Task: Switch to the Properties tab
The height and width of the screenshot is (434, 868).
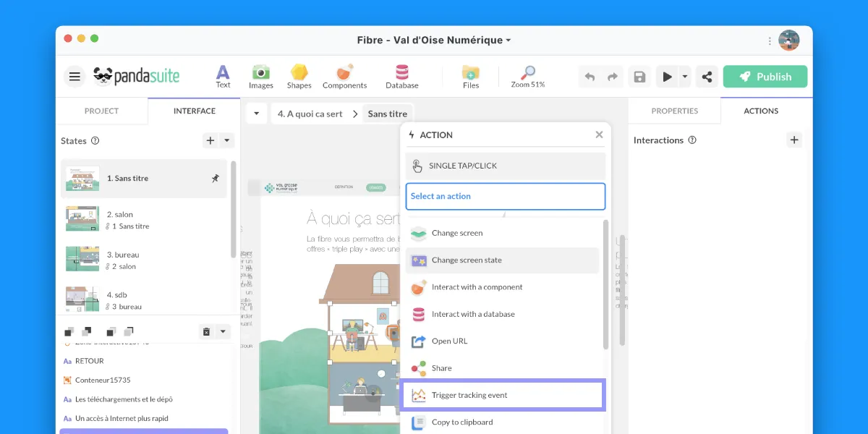Action: point(674,111)
